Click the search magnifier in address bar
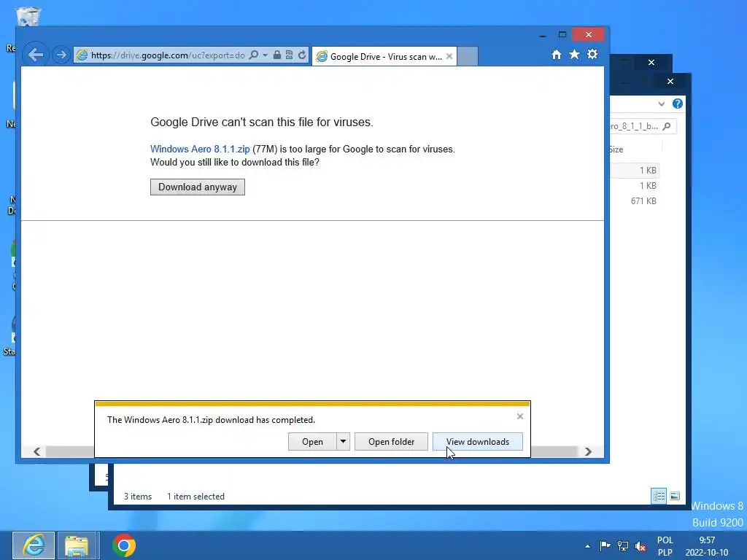This screenshot has height=560, width=747. pyautogui.click(x=254, y=55)
